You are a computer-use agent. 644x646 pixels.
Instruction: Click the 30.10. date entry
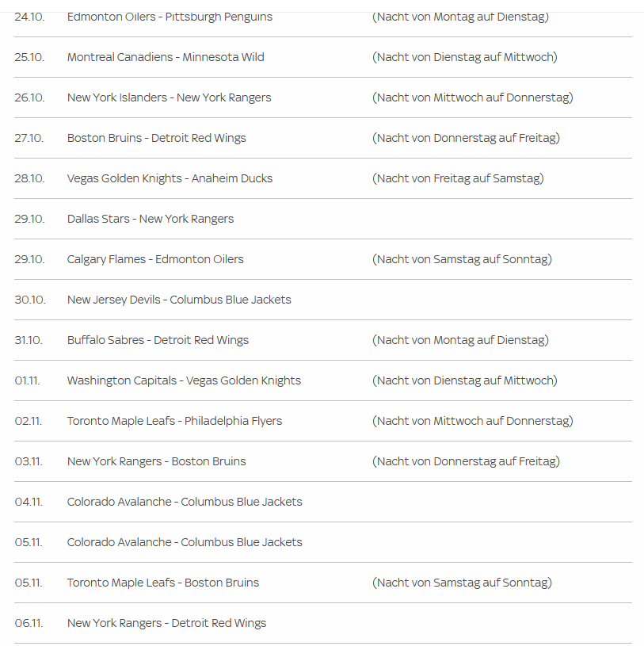(30, 300)
